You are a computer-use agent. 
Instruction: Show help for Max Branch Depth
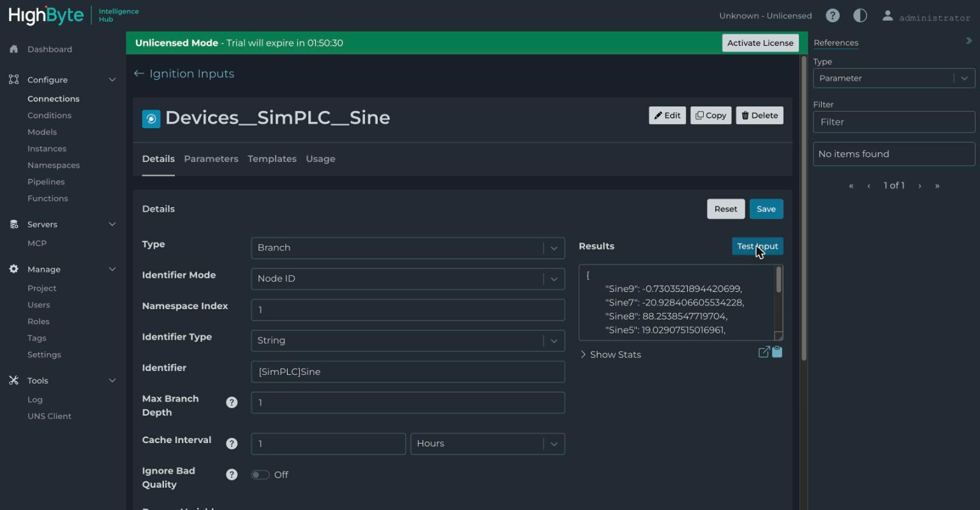pos(232,402)
